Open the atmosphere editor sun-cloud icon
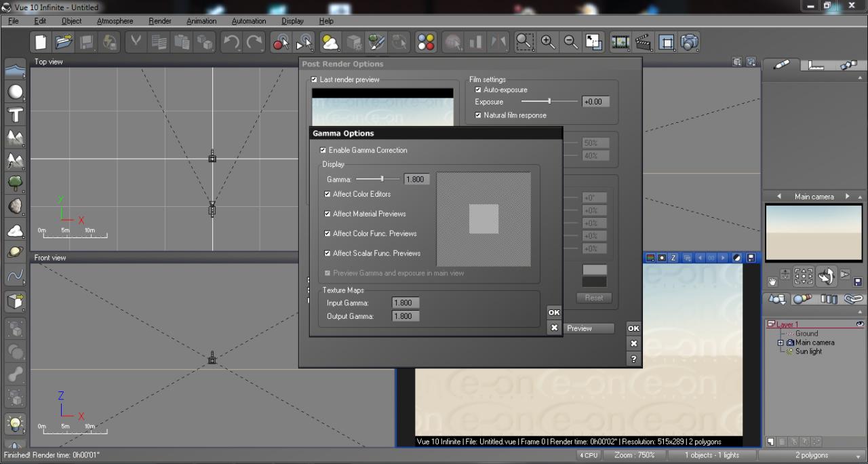This screenshot has width=868, height=464. [330, 42]
